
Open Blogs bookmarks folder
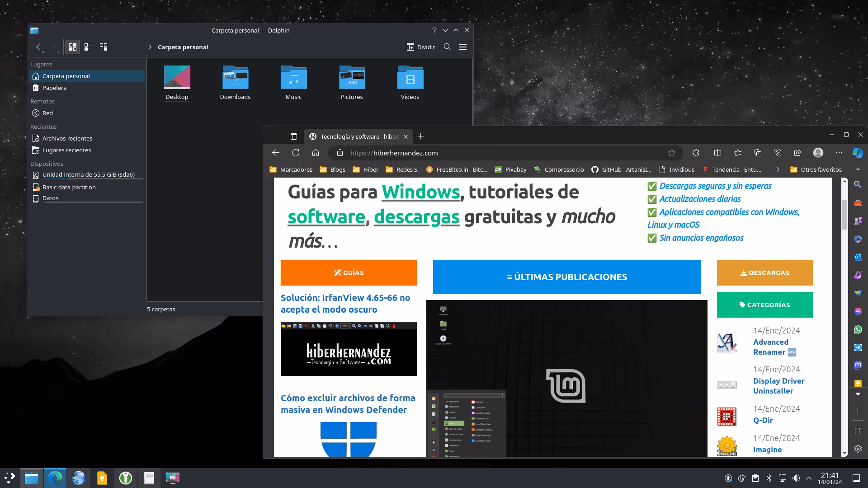click(332, 169)
